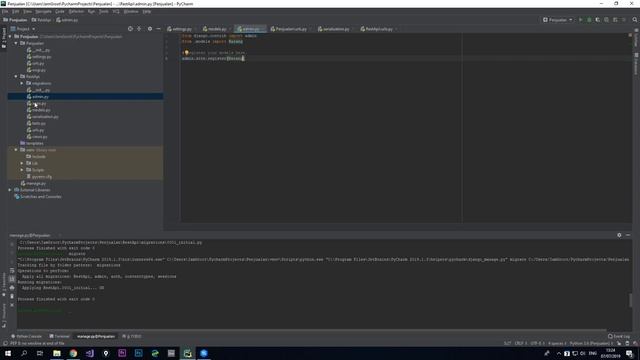Open the Terminal tool window tab
The image size is (640, 360).
tap(60, 336)
